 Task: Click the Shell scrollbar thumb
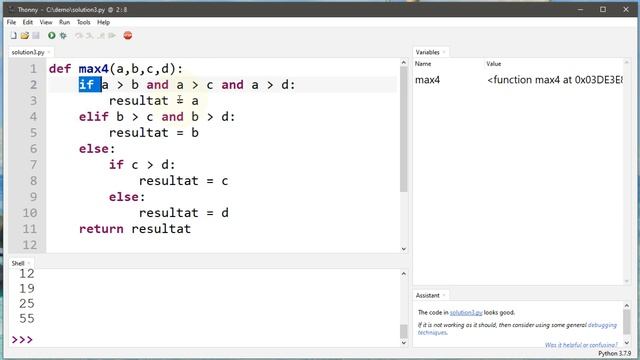pos(404,331)
